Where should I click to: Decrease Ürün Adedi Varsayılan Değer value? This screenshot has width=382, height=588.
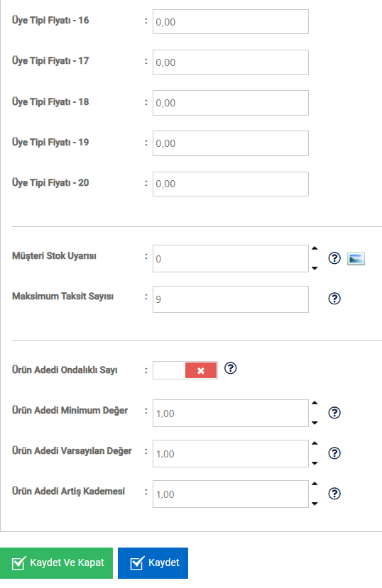click(x=315, y=463)
